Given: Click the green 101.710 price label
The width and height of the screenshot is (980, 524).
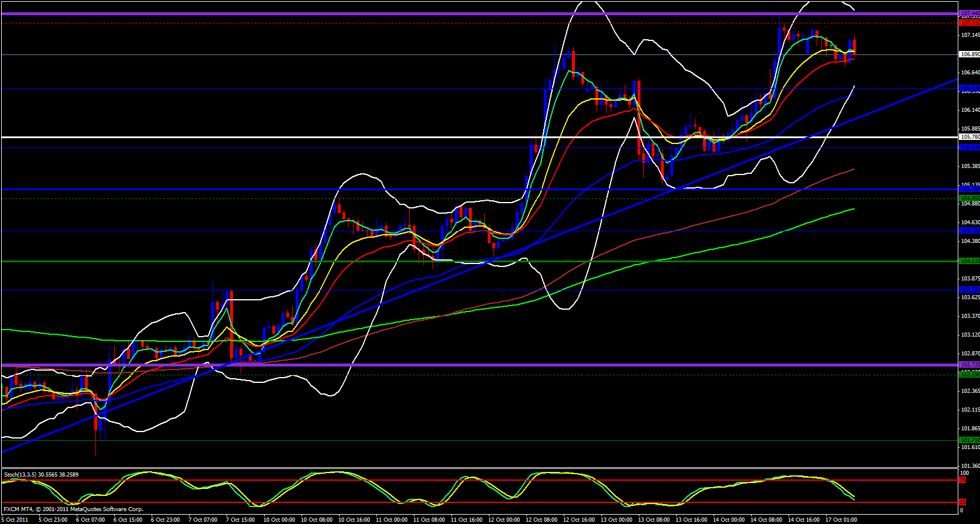Looking at the screenshot, I should click(969, 440).
